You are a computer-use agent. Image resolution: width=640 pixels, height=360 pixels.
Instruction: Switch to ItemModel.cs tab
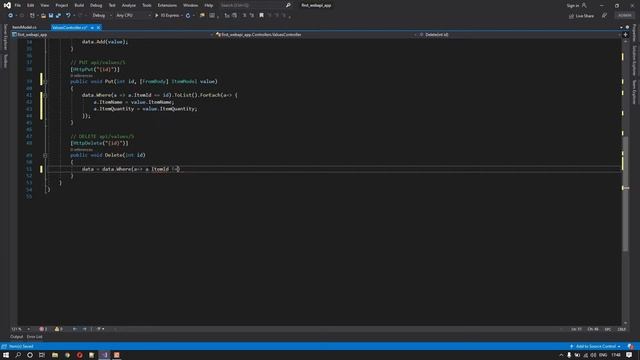point(24,27)
